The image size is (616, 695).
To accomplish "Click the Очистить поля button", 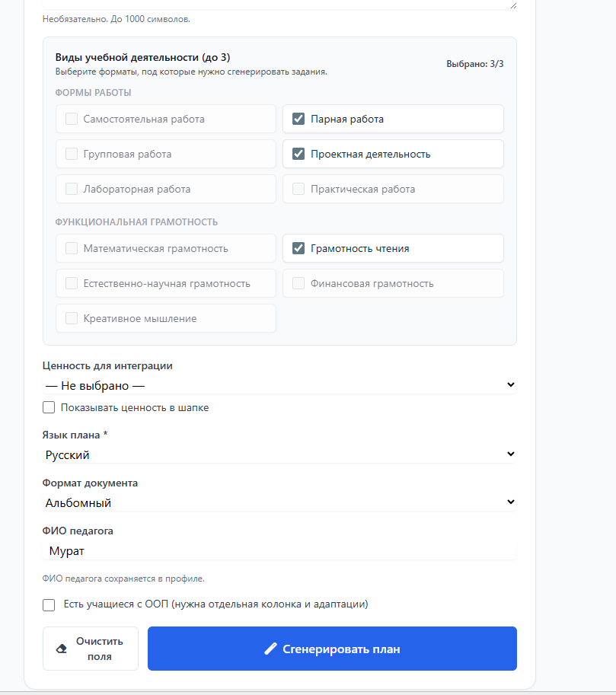I will pyautogui.click(x=91, y=649).
